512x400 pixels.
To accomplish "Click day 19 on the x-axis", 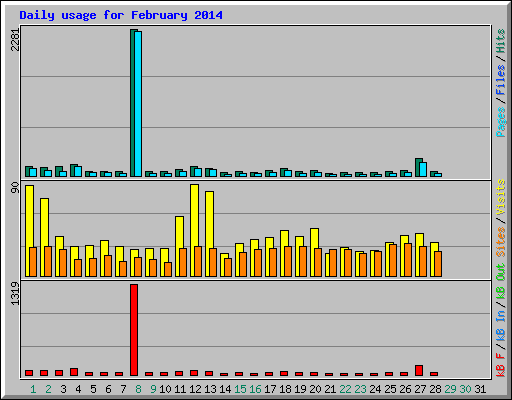I will pos(300,389).
